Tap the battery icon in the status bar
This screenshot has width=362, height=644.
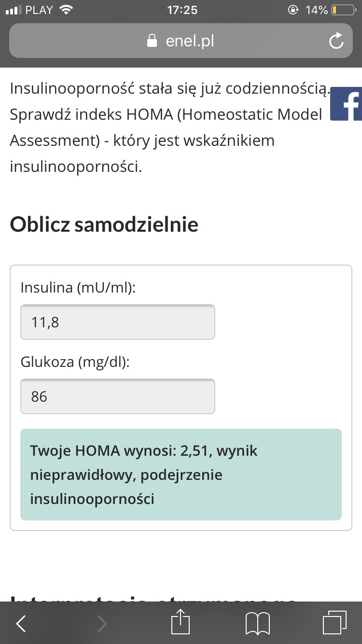(x=343, y=10)
